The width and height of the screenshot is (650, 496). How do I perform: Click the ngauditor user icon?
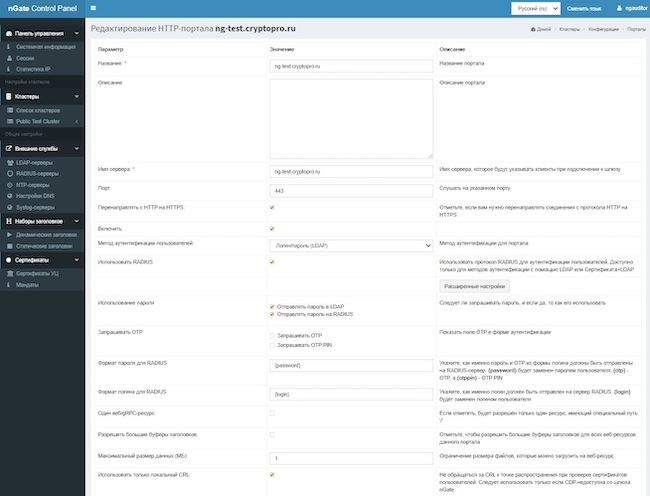tap(619, 8)
